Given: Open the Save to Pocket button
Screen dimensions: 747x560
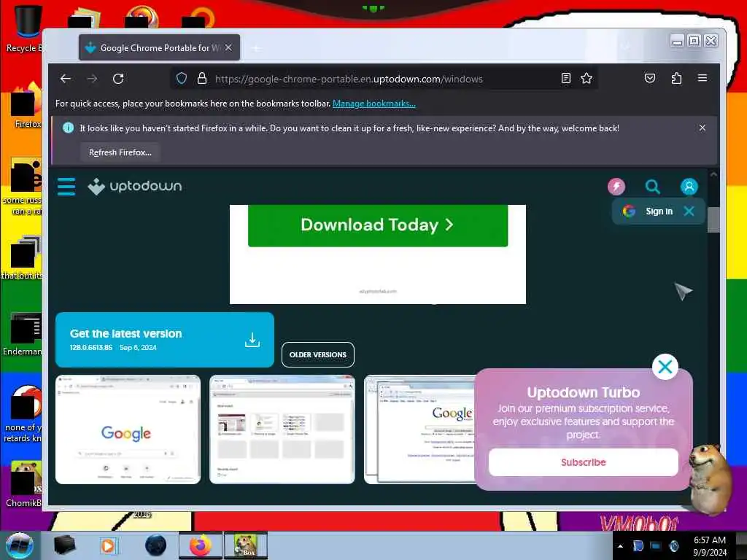Looking at the screenshot, I should click(x=650, y=78).
